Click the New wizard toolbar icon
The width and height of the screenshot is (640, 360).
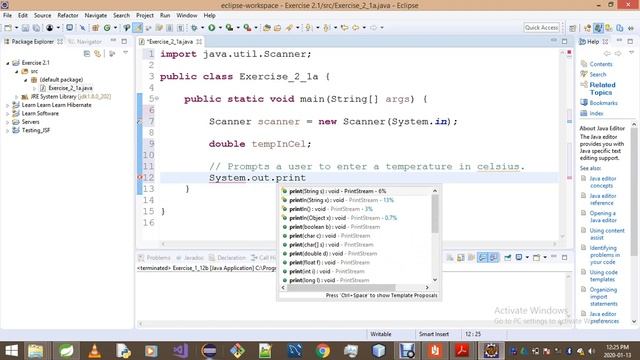coord(8,28)
